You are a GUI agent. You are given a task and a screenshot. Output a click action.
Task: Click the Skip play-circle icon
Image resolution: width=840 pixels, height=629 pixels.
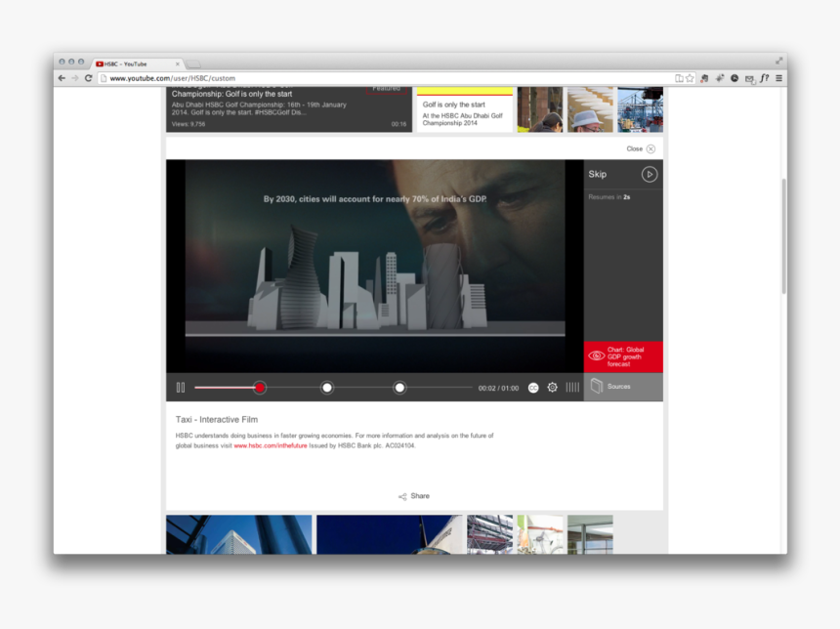point(650,174)
